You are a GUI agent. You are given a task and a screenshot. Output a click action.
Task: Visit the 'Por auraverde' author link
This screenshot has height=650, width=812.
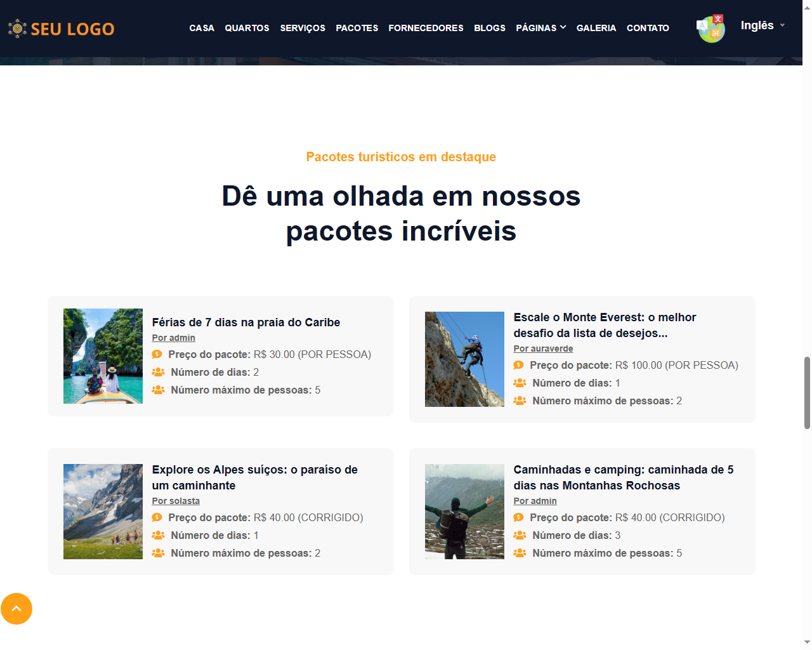pos(543,348)
